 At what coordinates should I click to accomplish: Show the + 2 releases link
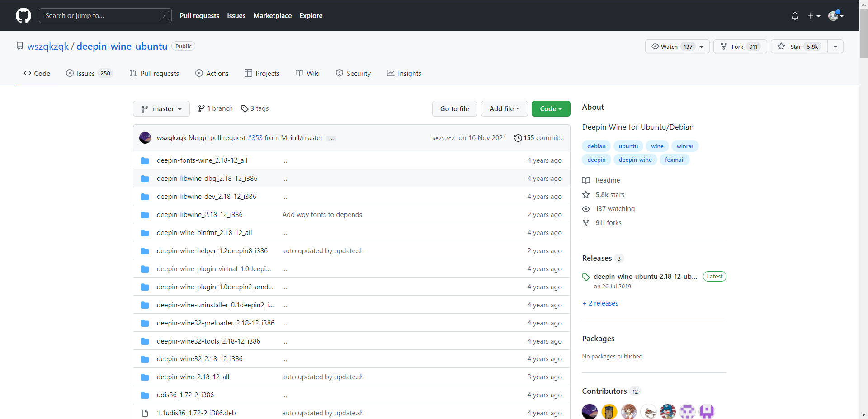click(x=600, y=303)
